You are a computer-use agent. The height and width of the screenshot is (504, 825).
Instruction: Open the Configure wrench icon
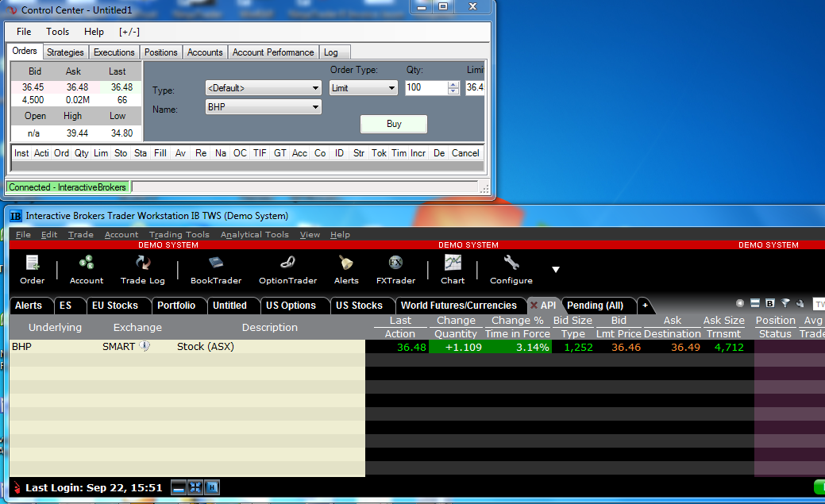pyautogui.click(x=511, y=268)
